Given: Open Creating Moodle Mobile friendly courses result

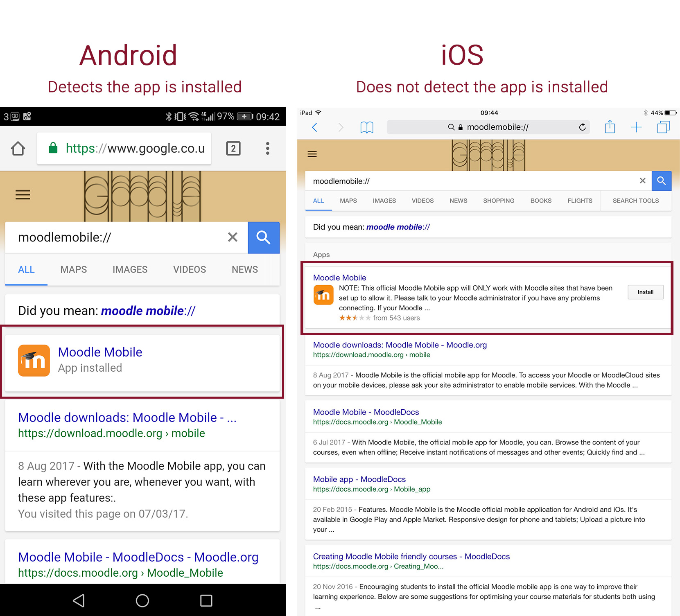Looking at the screenshot, I should 411,556.
